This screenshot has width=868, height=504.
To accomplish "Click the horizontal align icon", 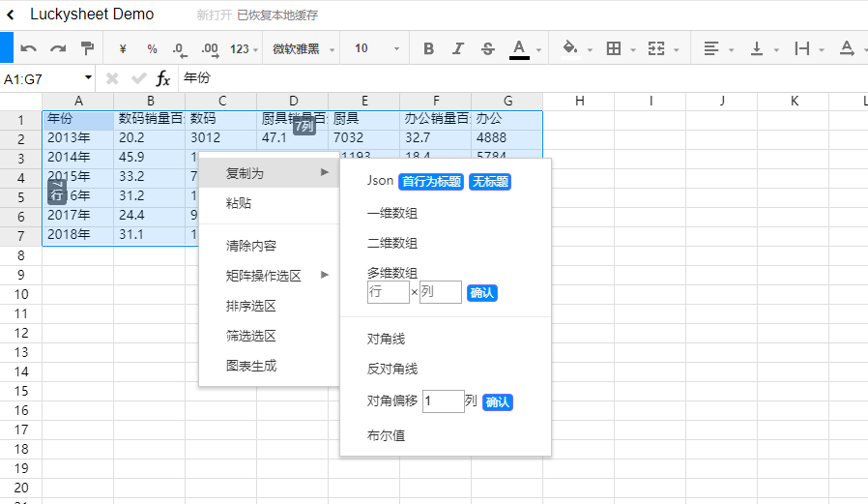I will pyautogui.click(x=711, y=48).
